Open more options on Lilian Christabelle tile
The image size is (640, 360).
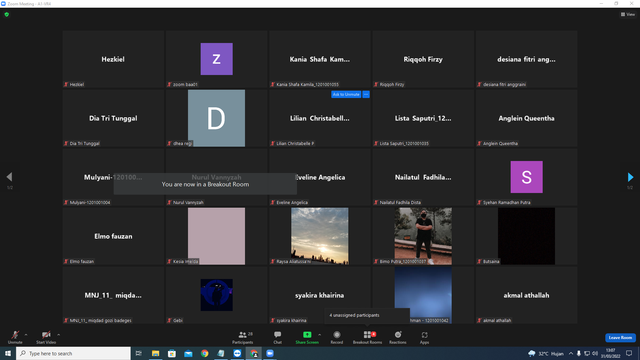coord(366,94)
